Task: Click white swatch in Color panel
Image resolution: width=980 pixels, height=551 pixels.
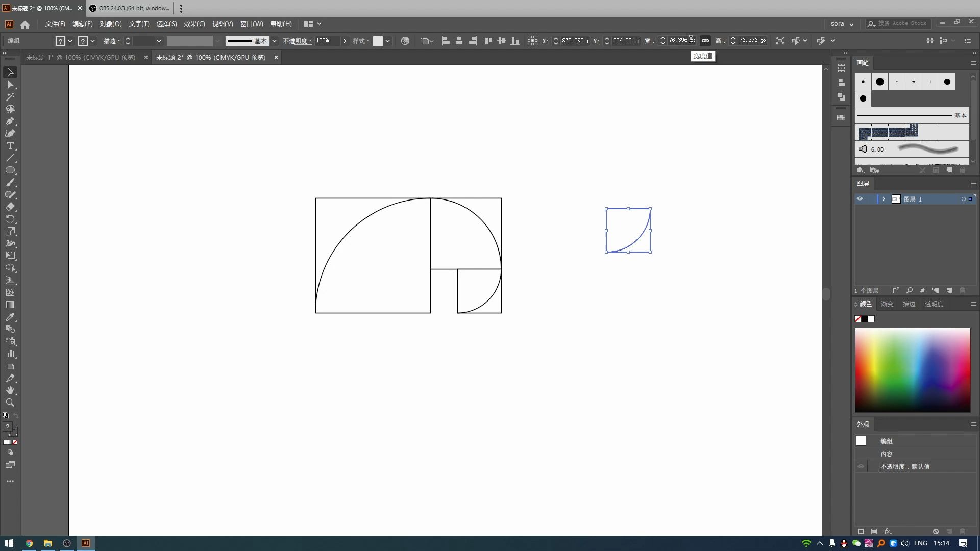Action: pyautogui.click(x=872, y=319)
